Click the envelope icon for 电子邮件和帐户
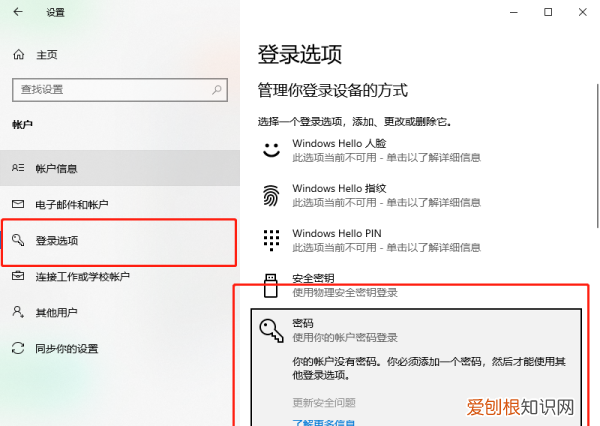 pos(18,204)
